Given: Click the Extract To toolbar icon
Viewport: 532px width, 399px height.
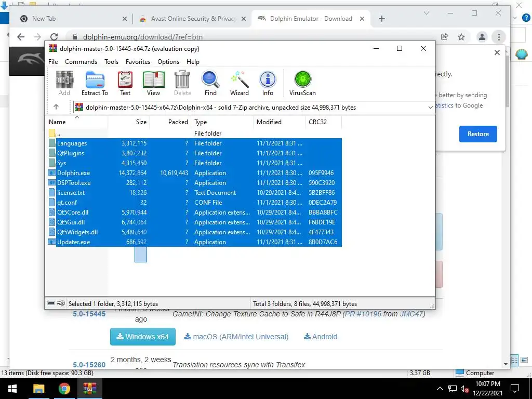Looking at the screenshot, I should pos(95,83).
